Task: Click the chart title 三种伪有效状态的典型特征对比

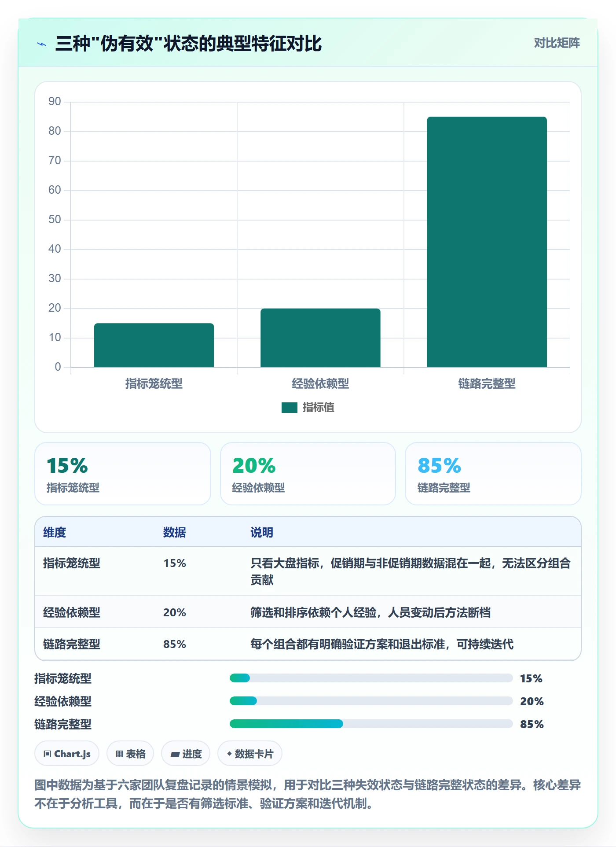Action: 188,44
